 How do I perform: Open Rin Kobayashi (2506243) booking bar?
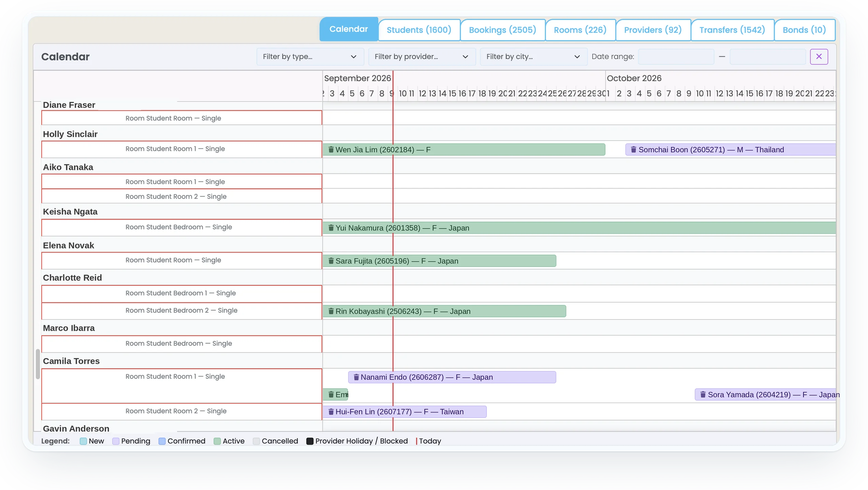coord(444,311)
